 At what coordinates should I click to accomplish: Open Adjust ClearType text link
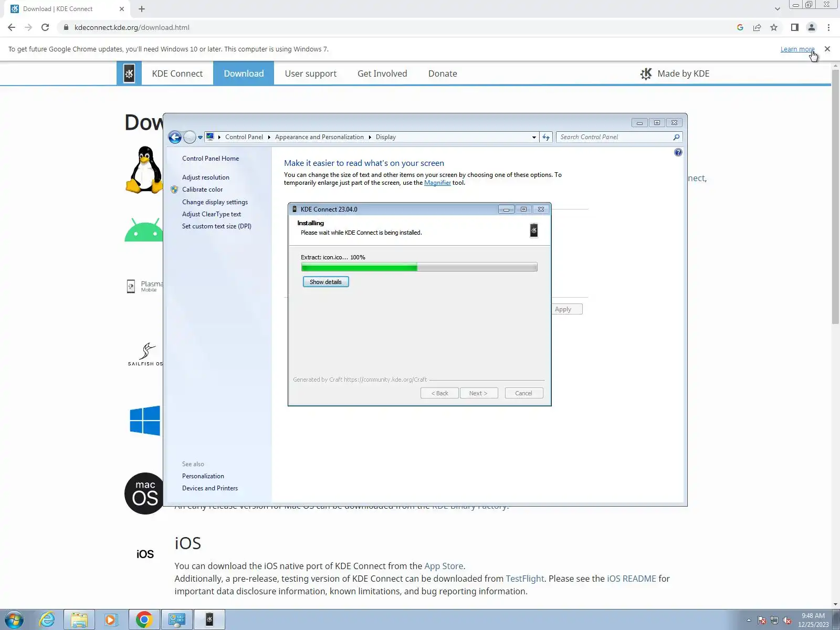(212, 214)
